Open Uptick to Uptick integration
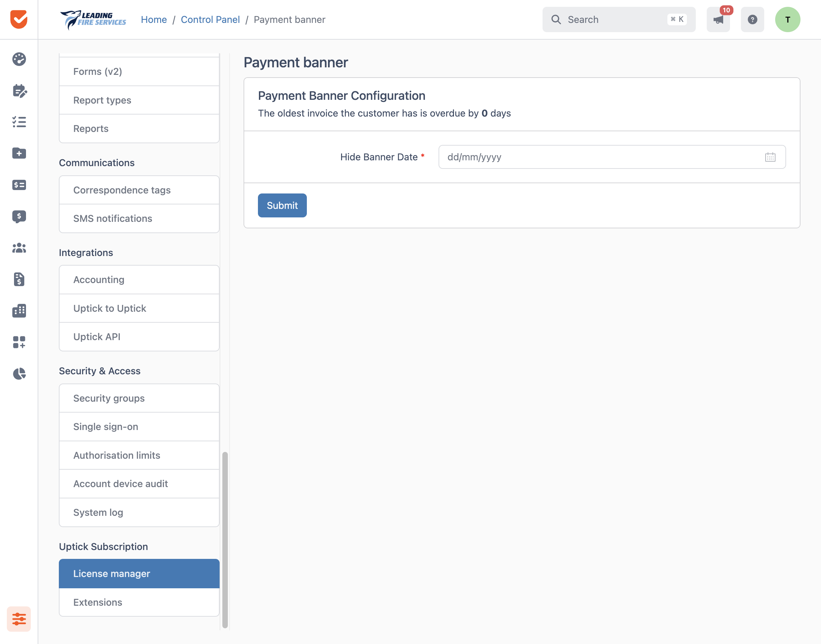 [139, 308]
